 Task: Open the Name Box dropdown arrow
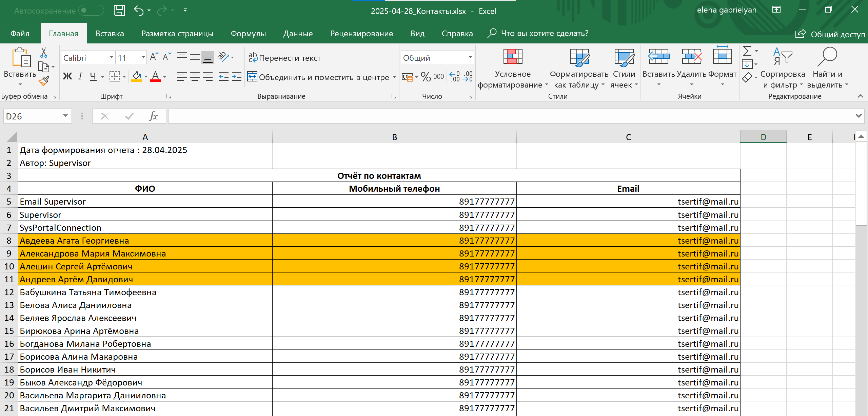pyautogui.click(x=65, y=116)
